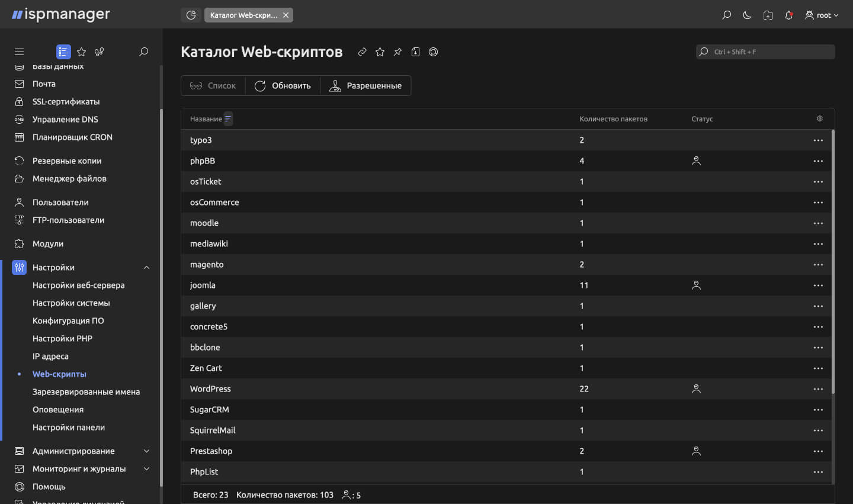Select Web-скрипты in the sidebar menu
The image size is (853, 504).
tap(59, 374)
